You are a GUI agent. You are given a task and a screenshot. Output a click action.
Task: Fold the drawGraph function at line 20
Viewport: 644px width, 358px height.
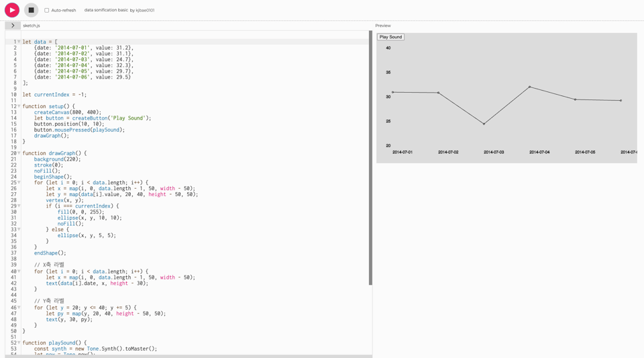point(19,154)
